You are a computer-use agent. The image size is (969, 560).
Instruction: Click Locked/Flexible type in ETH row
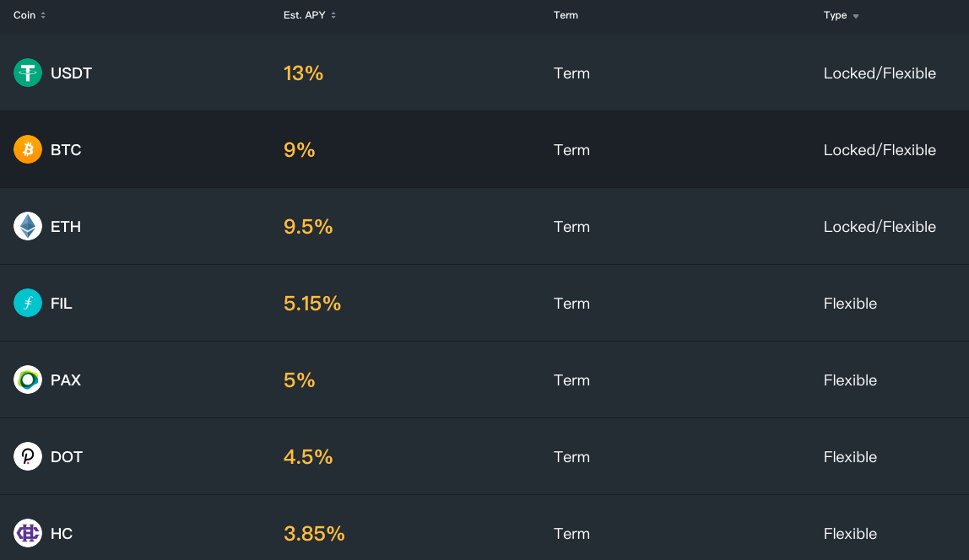point(880,227)
